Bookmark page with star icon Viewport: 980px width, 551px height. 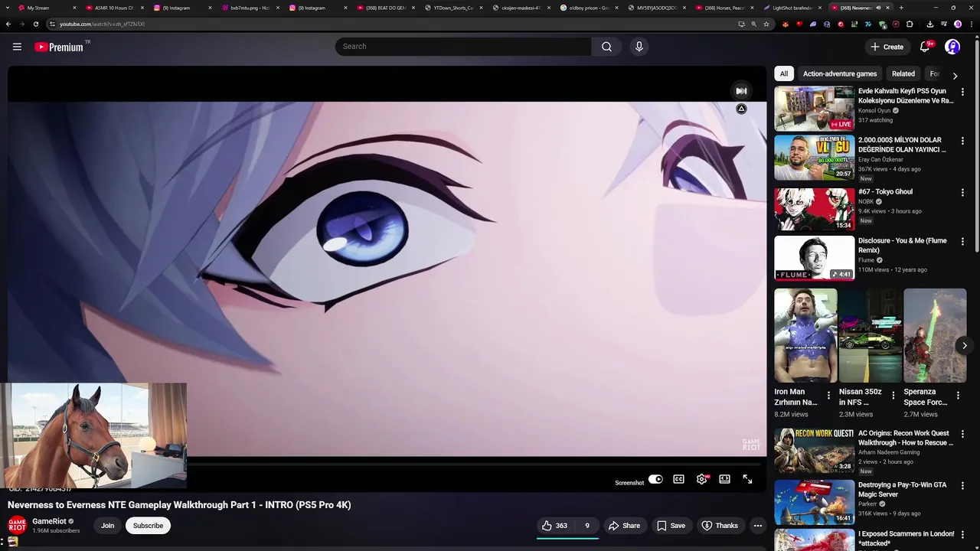766,24
